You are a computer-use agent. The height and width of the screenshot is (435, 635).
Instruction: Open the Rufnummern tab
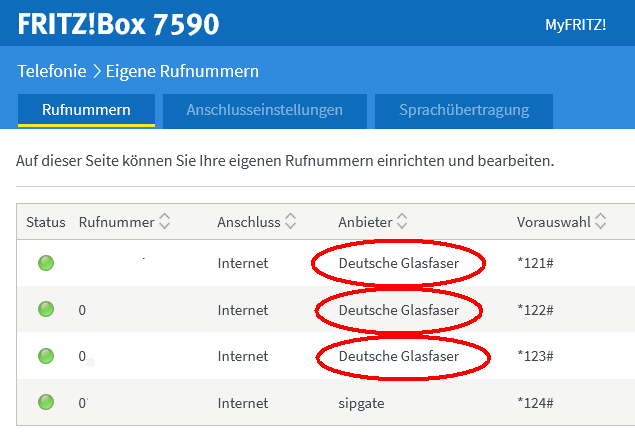(86, 111)
